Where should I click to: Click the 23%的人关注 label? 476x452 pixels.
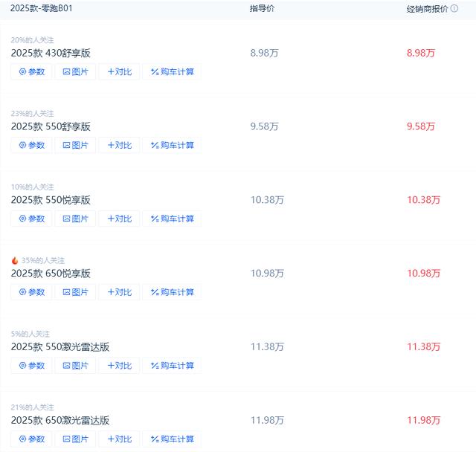(32, 114)
